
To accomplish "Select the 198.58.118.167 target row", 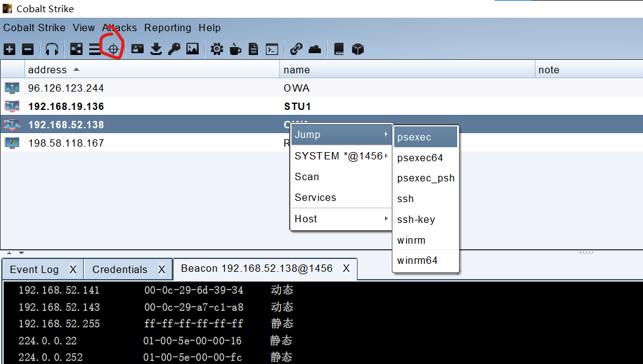I will 321,143.
